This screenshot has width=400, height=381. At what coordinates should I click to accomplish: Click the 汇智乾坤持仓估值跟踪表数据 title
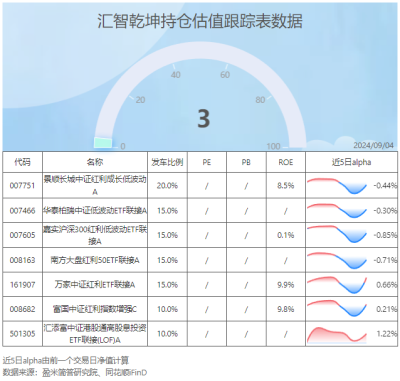200,21
